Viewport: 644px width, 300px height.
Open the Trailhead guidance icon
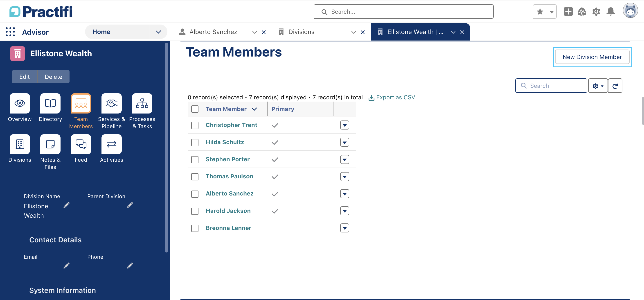(x=582, y=11)
